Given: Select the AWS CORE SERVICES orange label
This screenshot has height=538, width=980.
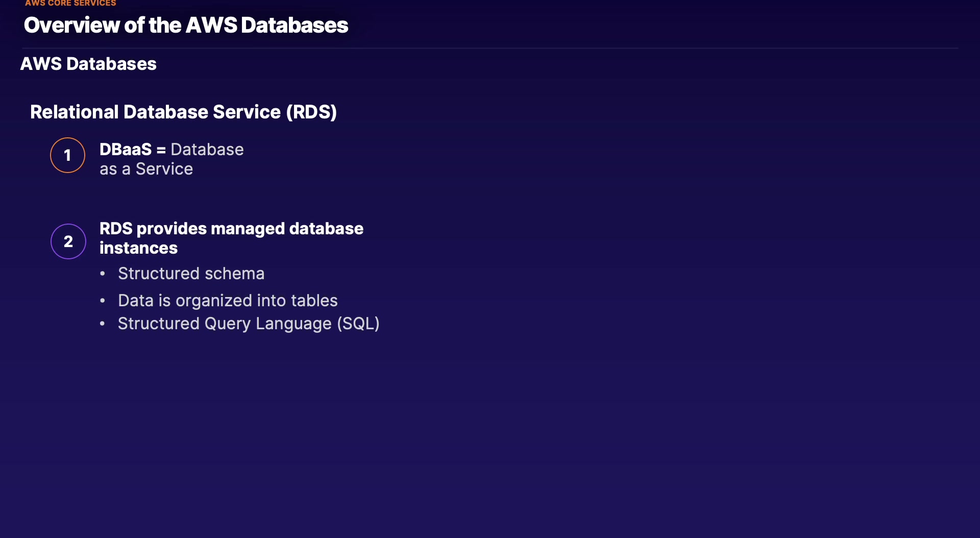Looking at the screenshot, I should [70, 3].
